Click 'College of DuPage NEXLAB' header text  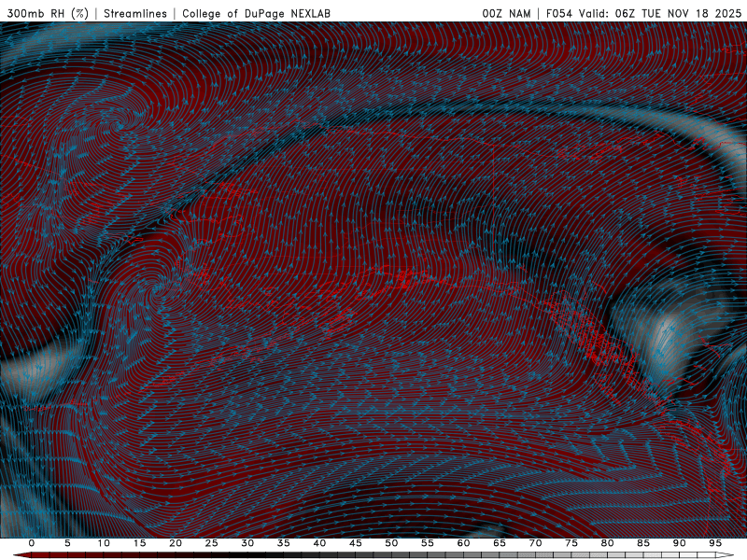pyautogui.click(x=256, y=14)
